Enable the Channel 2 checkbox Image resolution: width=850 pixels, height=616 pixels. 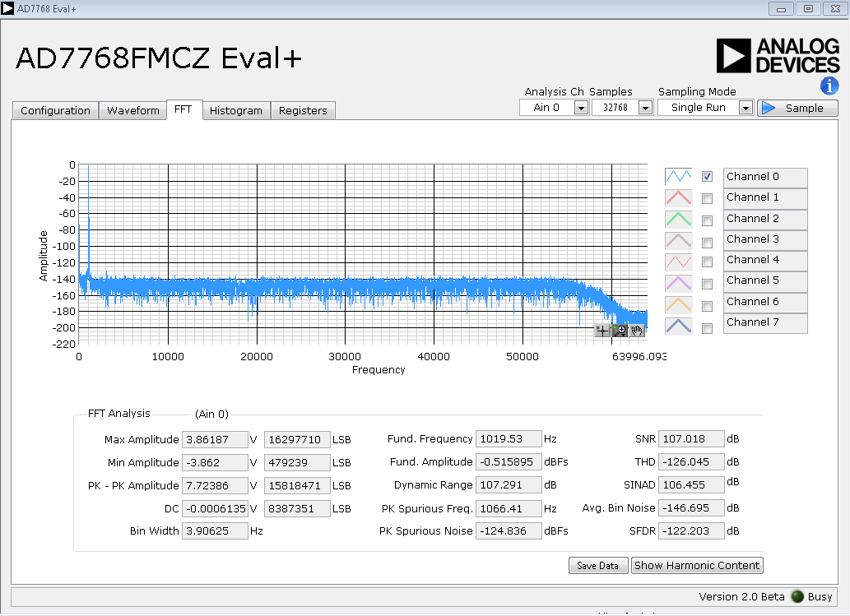[707, 220]
